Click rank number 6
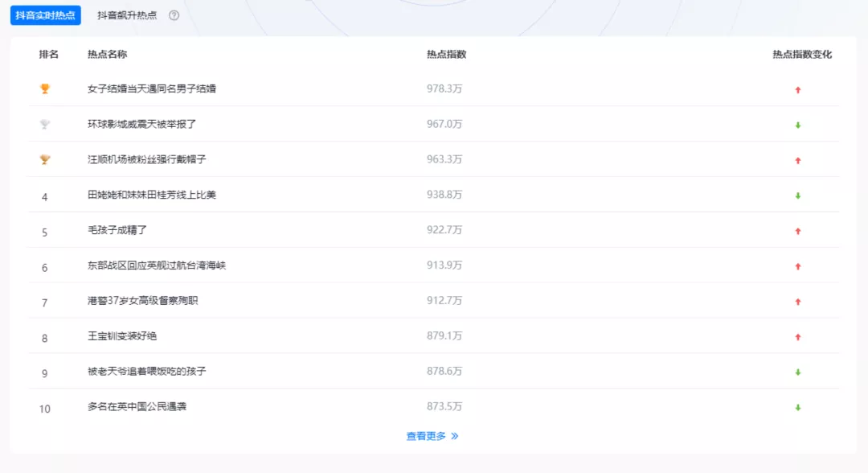868x473 pixels. 45,268
